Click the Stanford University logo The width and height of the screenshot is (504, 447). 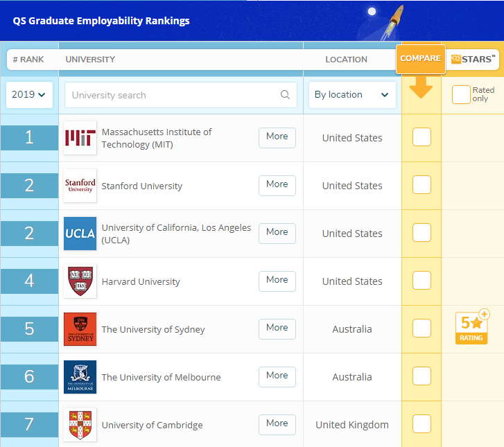tap(80, 186)
